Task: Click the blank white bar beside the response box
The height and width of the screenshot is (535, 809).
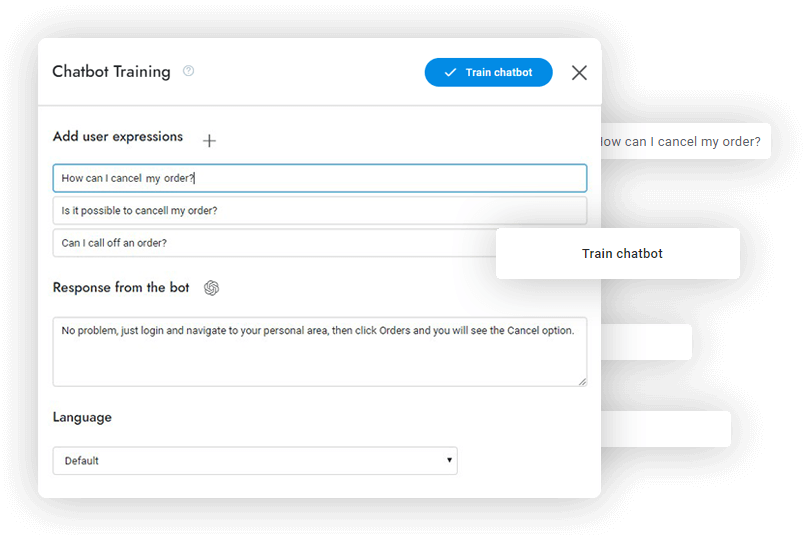Action: [x=645, y=342]
